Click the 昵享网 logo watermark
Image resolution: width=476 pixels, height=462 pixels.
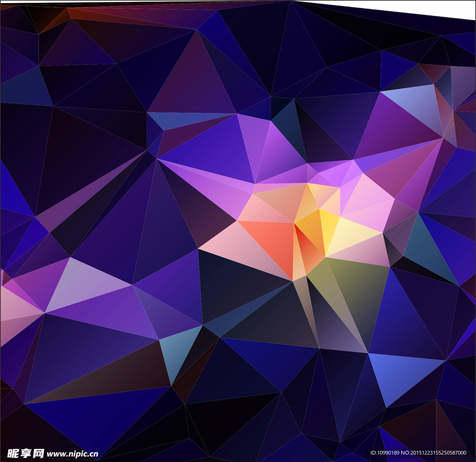click(x=26, y=453)
